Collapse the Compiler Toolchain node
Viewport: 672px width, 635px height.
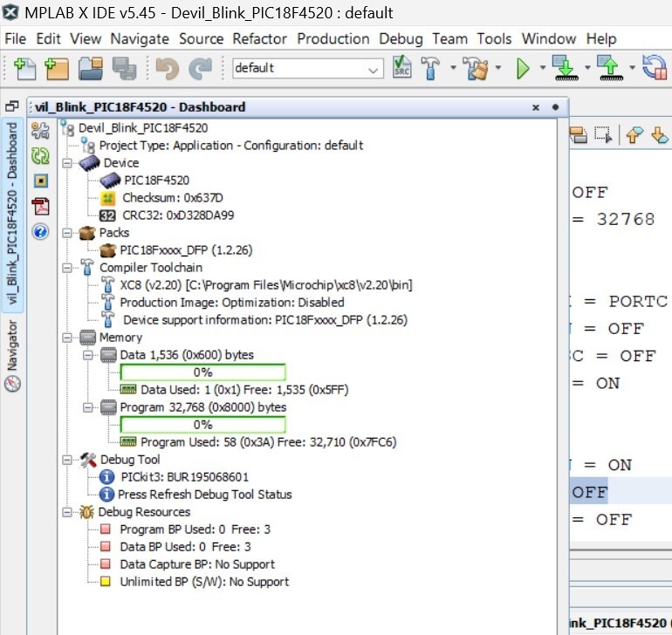click(67, 269)
